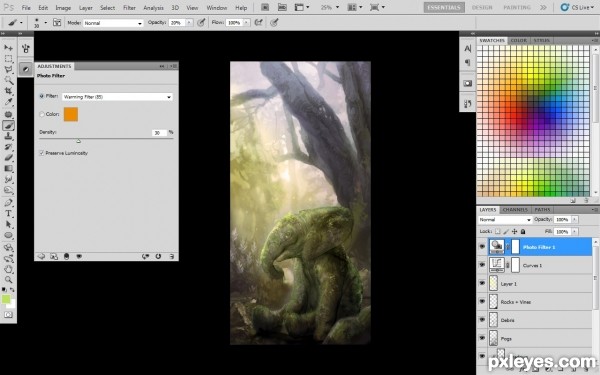Viewport: 600px width, 375px height.
Task: Reset adjustment to defaults icon
Action: tap(158, 256)
